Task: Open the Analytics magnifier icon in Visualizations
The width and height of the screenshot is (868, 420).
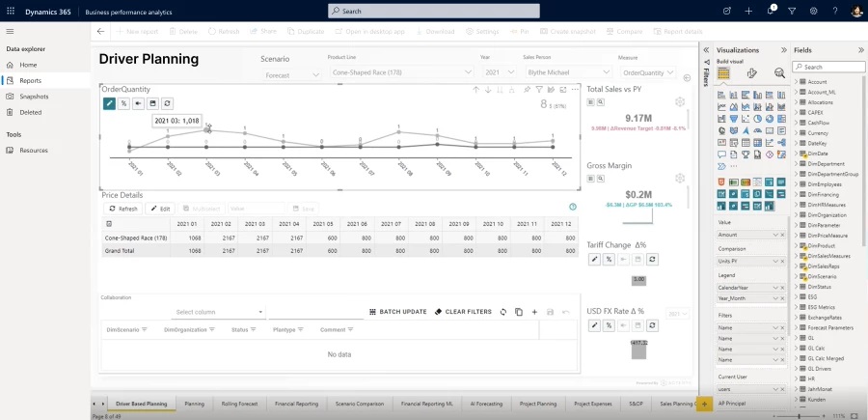Action: [x=778, y=73]
